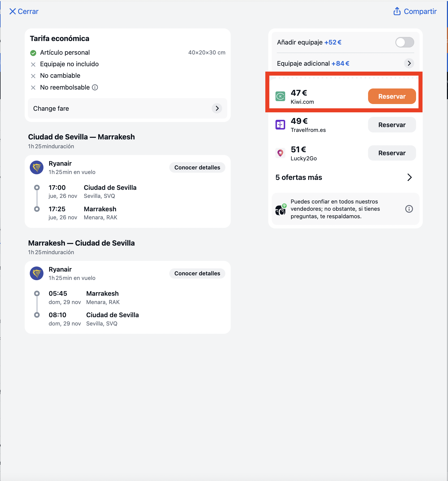This screenshot has width=448, height=481.
Task: Open the Compartir share option
Action: tap(415, 12)
